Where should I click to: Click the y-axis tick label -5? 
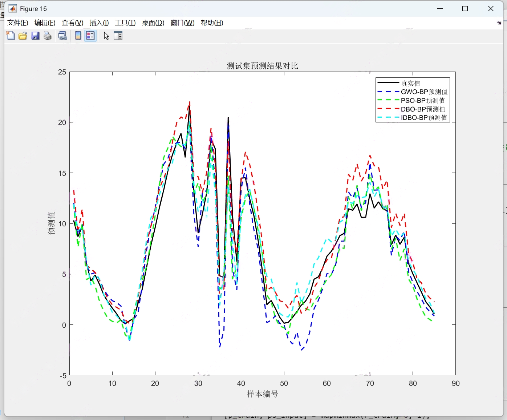(63, 376)
